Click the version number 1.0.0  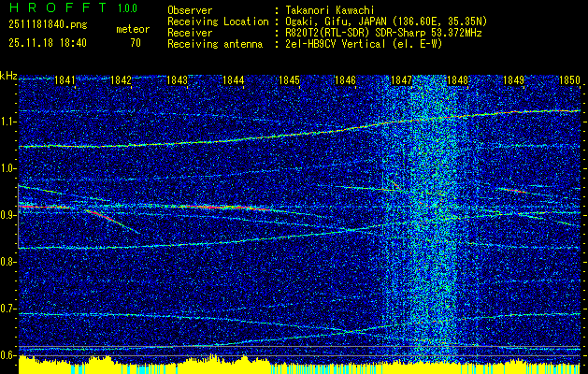[x=127, y=8]
